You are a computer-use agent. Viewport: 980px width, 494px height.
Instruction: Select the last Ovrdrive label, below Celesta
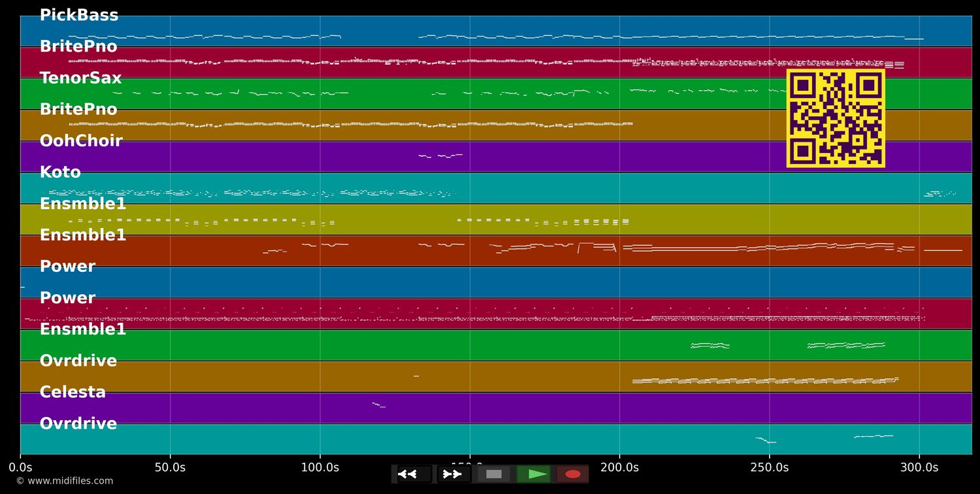coord(78,423)
